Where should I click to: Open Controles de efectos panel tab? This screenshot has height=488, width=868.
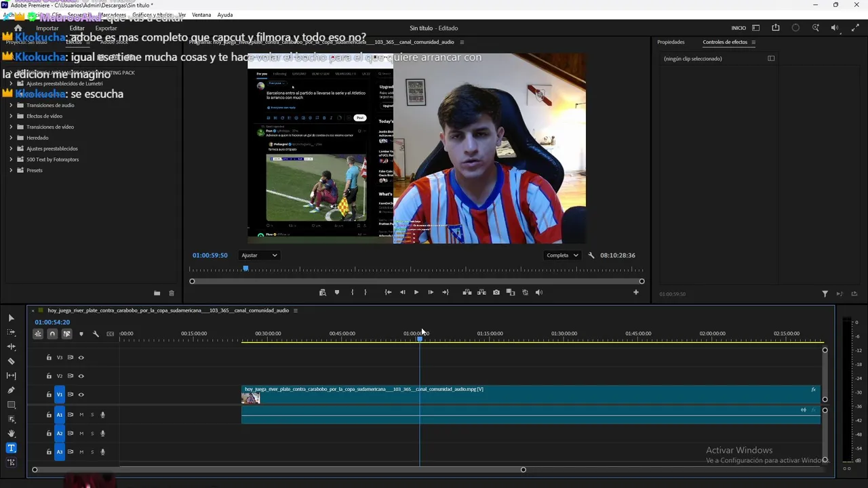[725, 42]
